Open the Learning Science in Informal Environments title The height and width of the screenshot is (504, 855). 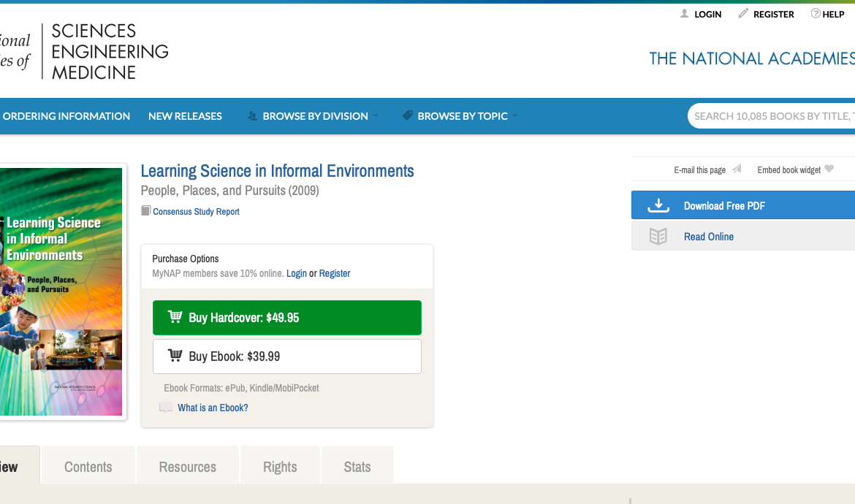[277, 171]
